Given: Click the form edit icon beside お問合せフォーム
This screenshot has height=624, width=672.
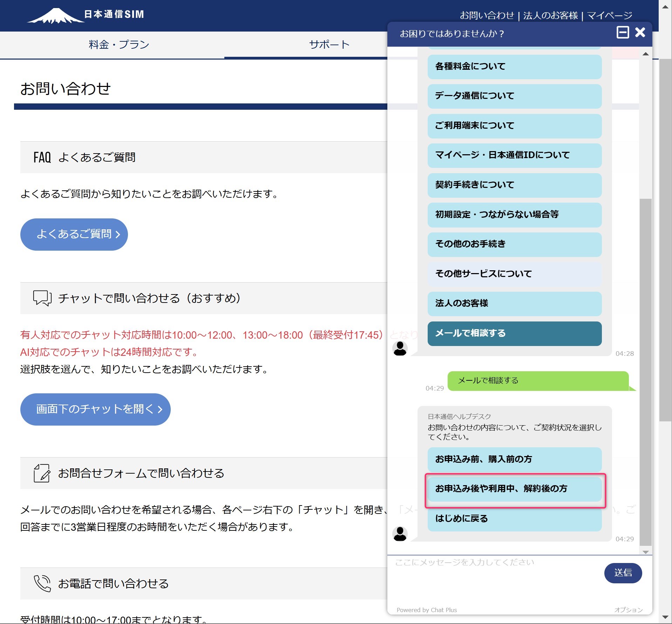Looking at the screenshot, I should (42, 473).
